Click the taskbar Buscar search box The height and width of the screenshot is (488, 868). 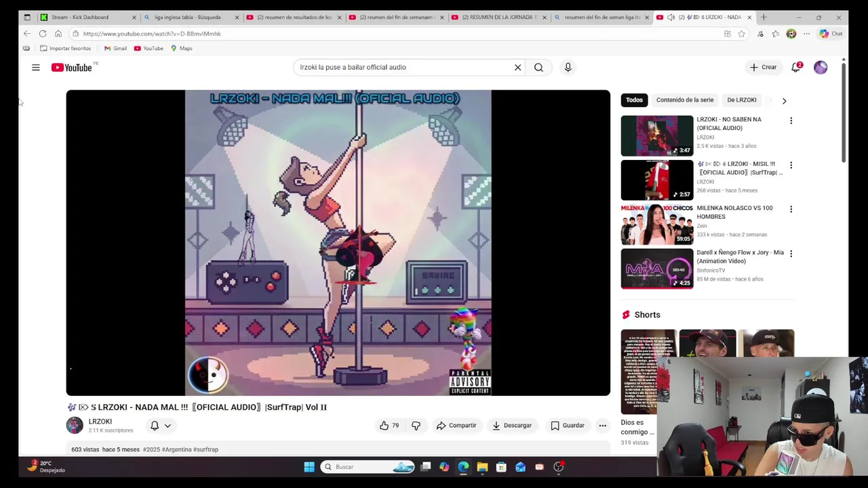coord(368,466)
